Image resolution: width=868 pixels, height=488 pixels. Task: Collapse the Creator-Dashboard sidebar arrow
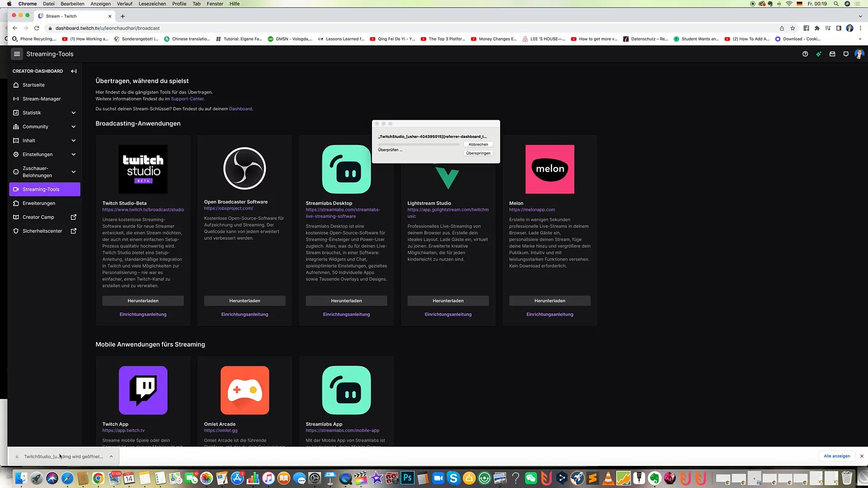click(74, 71)
